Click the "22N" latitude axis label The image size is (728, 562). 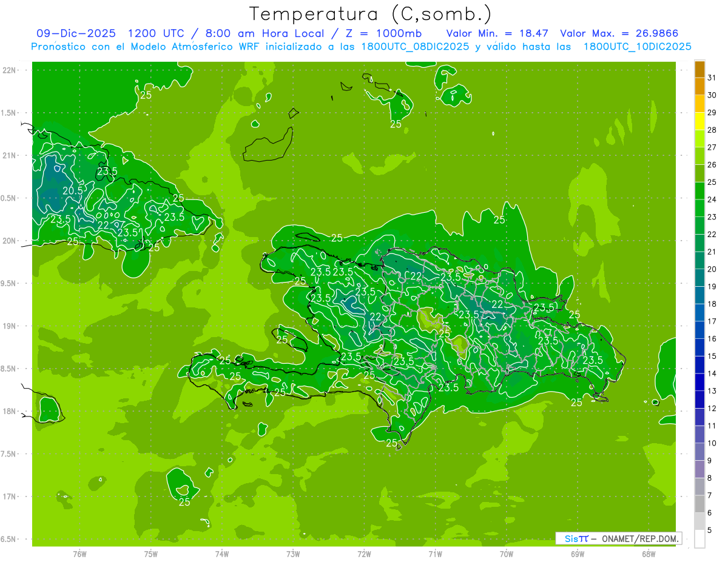point(9,70)
